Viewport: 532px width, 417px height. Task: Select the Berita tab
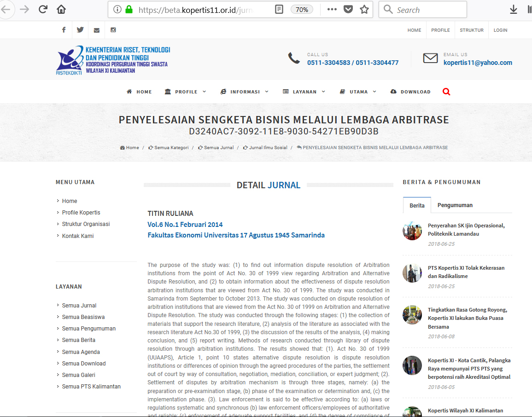pos(417,205)
